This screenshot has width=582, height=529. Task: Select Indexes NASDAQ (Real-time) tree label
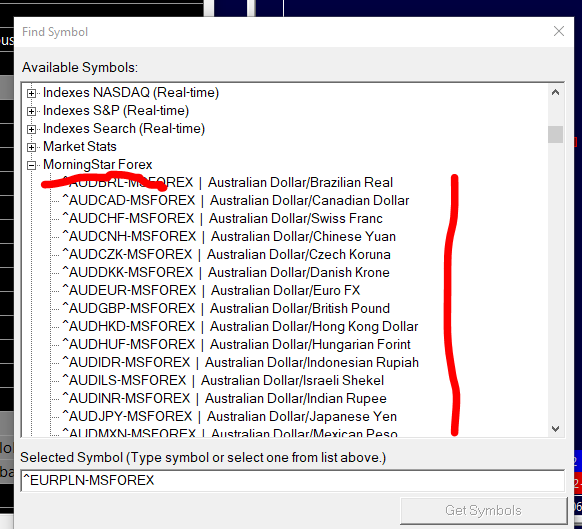pos(131,92)
